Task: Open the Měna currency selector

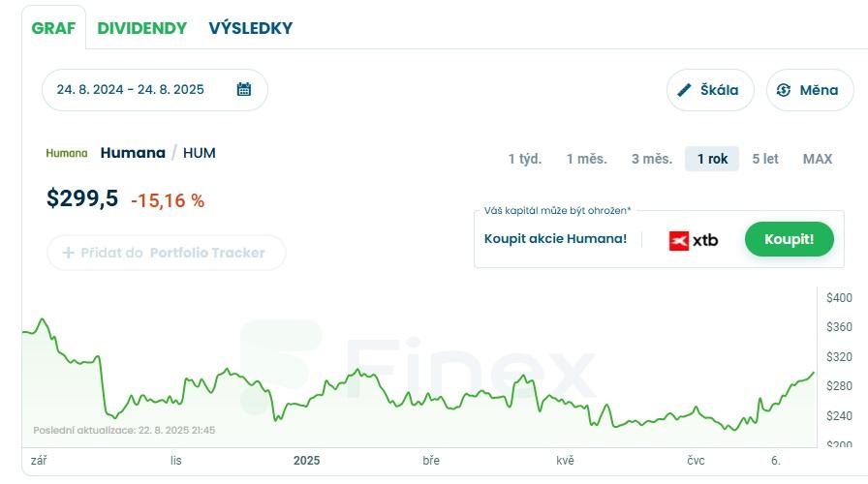Action: point(810,90)
